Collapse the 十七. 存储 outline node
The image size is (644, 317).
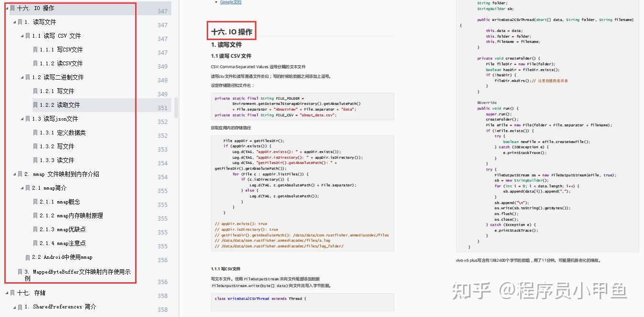click(7, 293)
